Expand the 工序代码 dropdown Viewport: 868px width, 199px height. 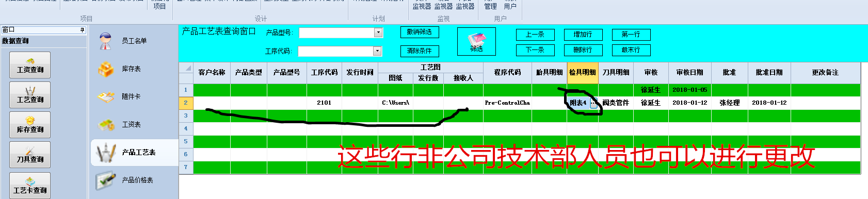(x=377, y=51)
